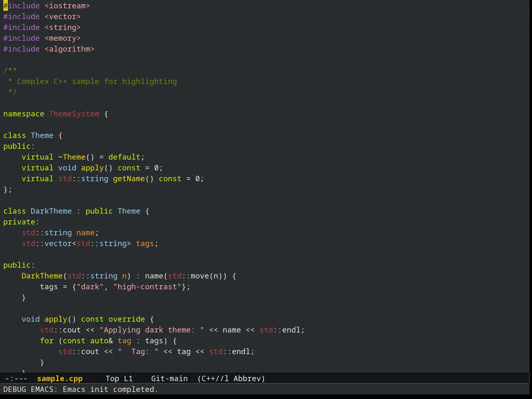Click 'endl' on the Tag output line
Viewport: 532px width, 399px height.
click(x=241, y=352)
